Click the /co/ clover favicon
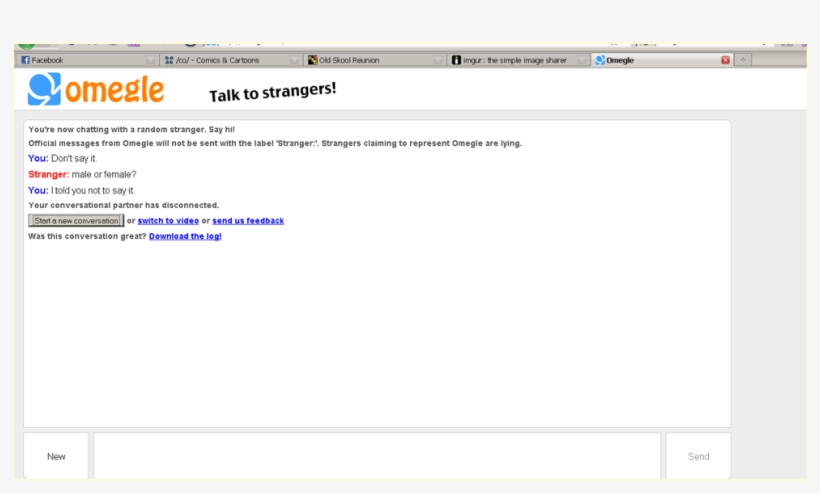Image resolution: width=820 pixels, height=493 pixels. (x=169, y=60)
